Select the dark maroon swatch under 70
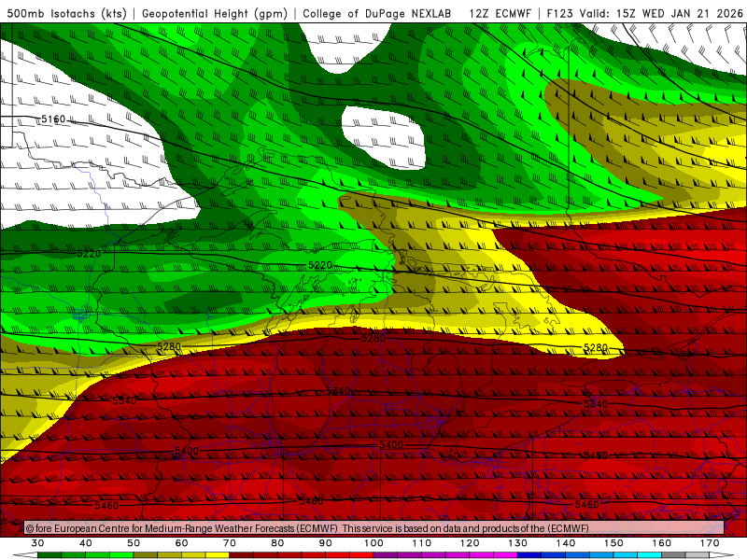 click(242, 555)
